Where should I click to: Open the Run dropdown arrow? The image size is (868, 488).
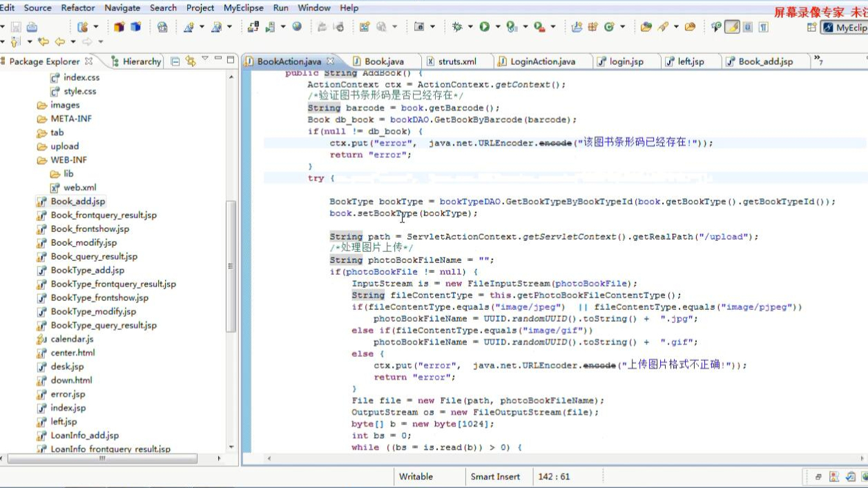point(497,27)
